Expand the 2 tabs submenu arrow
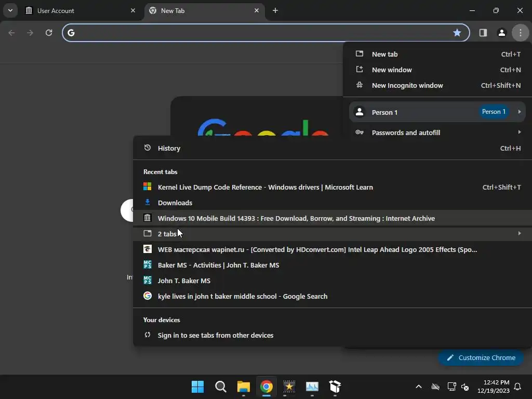Screen dimensions: 532x399 click(x=520, y=233)
